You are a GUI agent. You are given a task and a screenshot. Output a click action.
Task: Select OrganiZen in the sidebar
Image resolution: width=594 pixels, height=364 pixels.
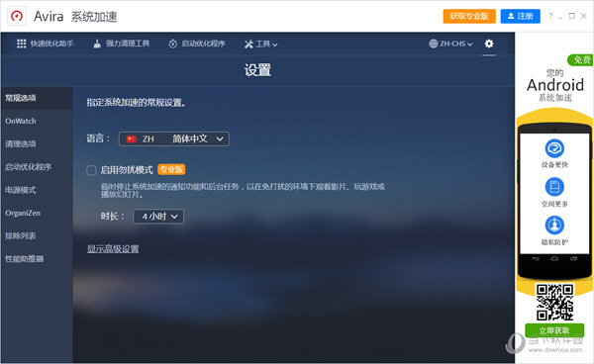point(37,213)
